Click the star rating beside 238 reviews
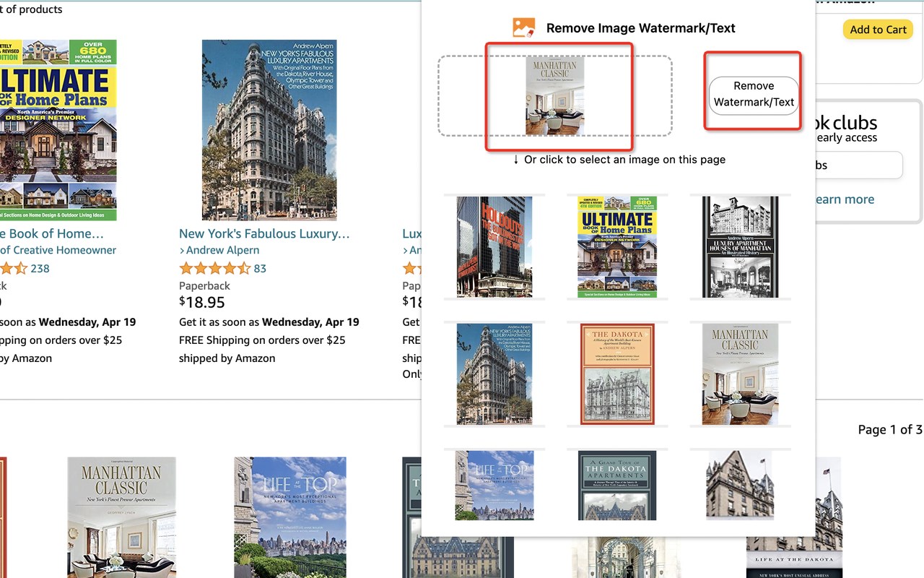The height and width of the screenshot is (578, 924). pyautogui.click(x=14, y=268)
